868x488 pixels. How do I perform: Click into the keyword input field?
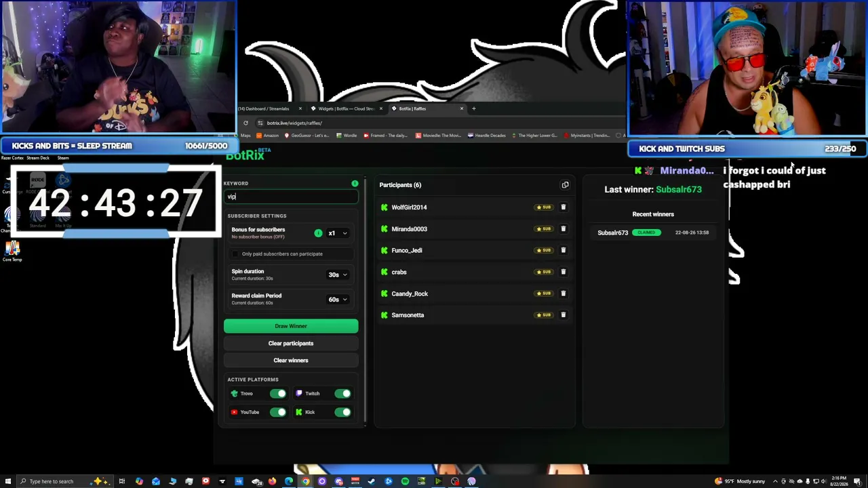tap(291, 197)
